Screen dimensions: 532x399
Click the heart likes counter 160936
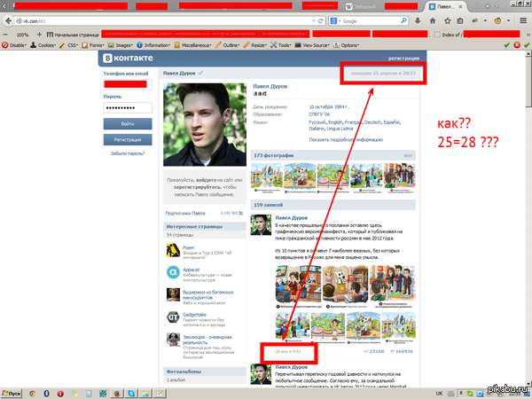pyautogui.click(x=402, y=351)
